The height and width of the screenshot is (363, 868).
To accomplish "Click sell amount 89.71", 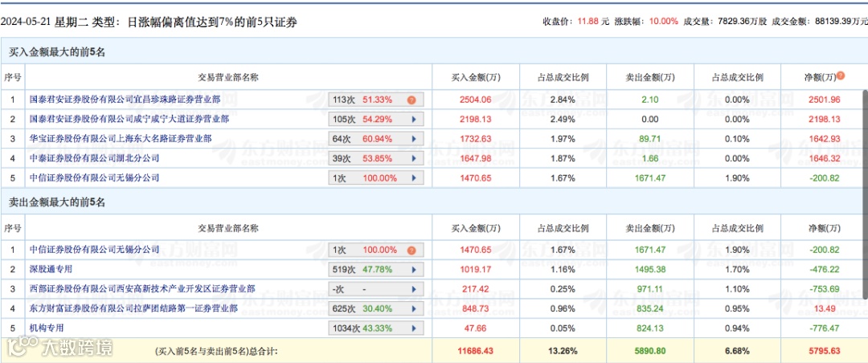I will pyautogui.click(x=651, y=139).
